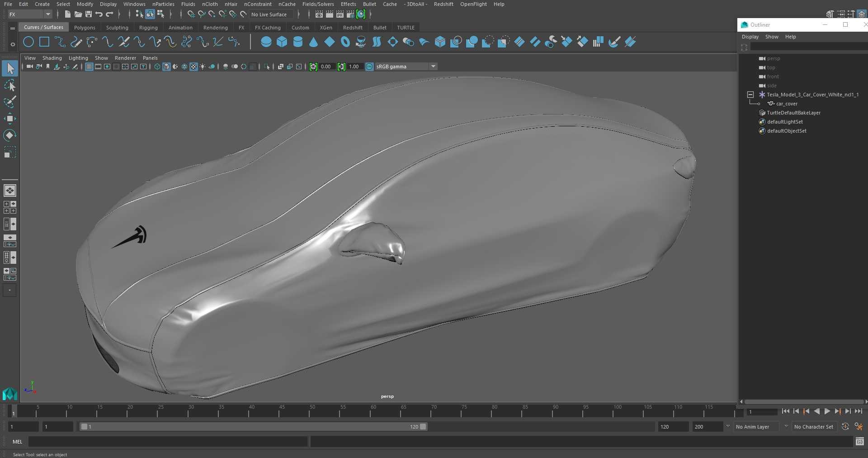Image resolution: width=868 pixels, height=458 pixels.
Task: Click the NURBS cone shelf icon
Action: click(314, 42)
